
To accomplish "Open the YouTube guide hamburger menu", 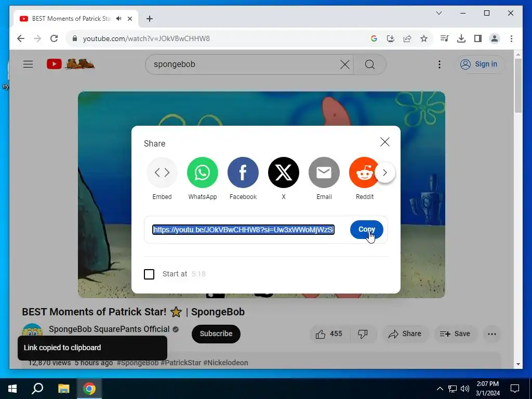I will pos(28,64).
